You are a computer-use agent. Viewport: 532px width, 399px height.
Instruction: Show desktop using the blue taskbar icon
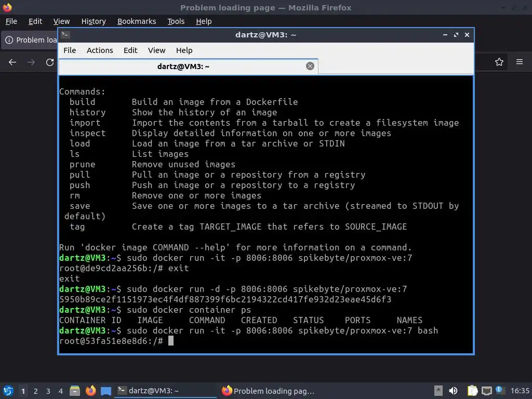coord(106,391)
